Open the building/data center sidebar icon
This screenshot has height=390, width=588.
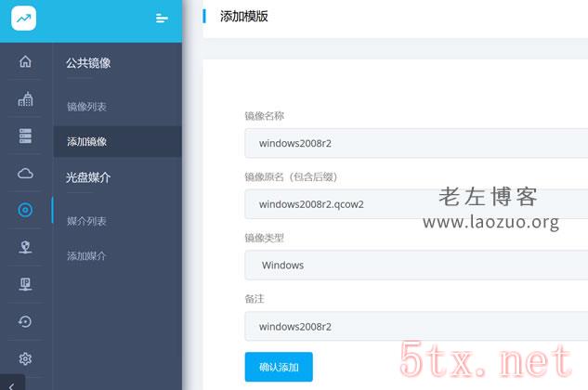point(25,99)
